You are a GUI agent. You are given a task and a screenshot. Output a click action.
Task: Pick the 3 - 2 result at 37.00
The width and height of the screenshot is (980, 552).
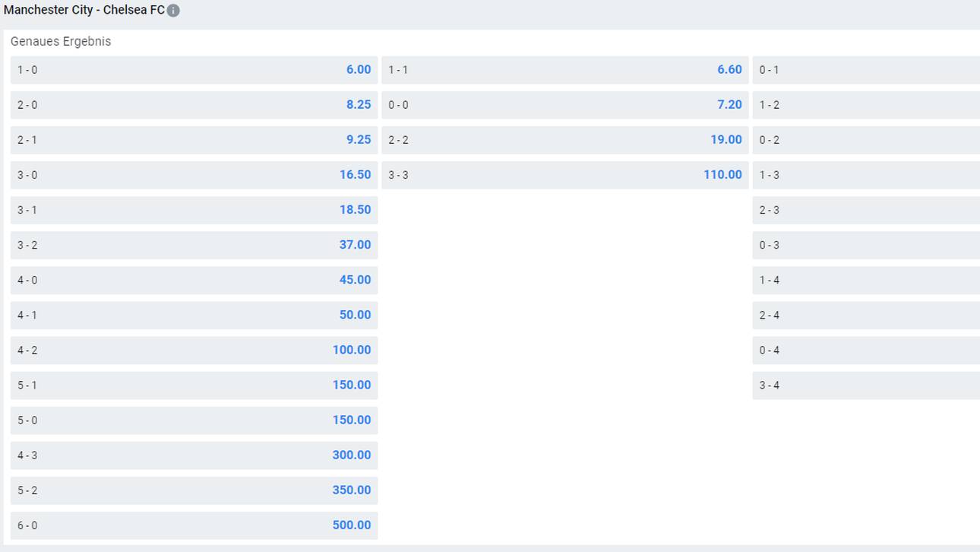194,245
